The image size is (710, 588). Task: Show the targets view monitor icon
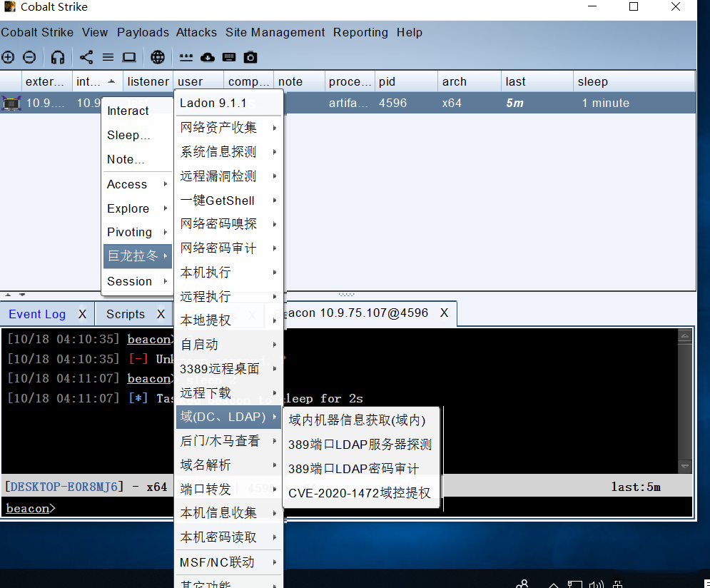[x=129, y=57]
